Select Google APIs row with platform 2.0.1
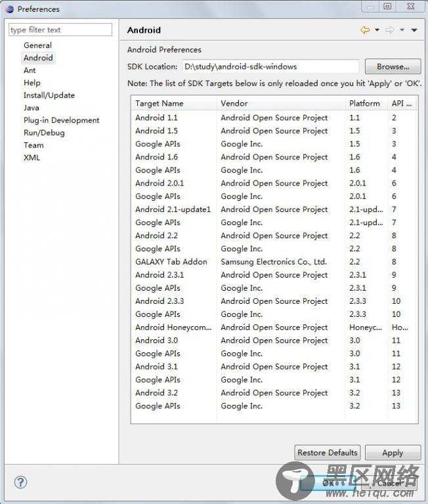Screen dimensions: 428x504 (x=274, y=196)
